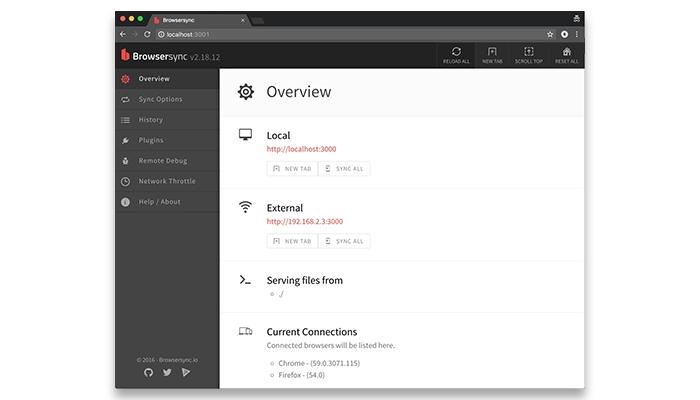This screenshot has height=400, width=700.
Task: Open the Chrome three-dot menu
Action: coord(577,34)
